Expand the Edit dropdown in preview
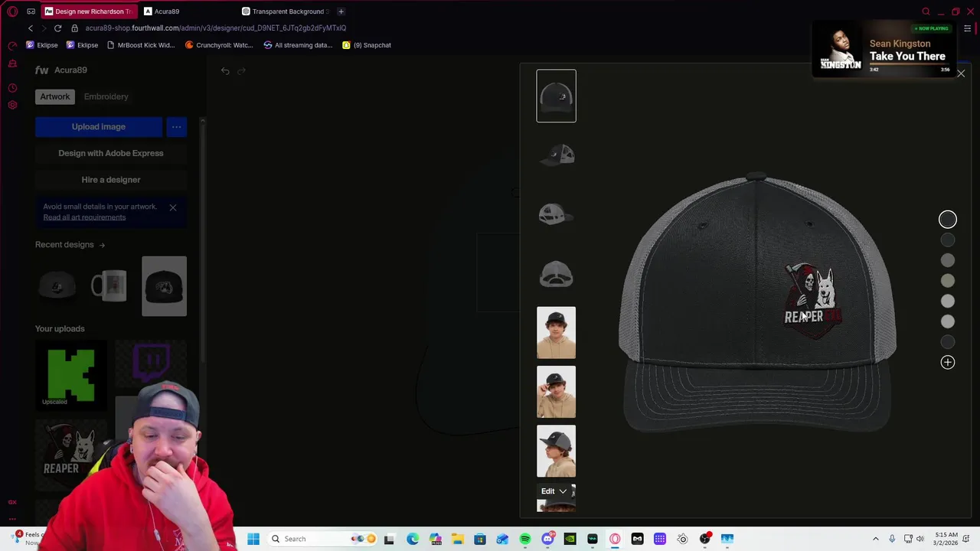The image size is (980, 551). pos(554,491)
